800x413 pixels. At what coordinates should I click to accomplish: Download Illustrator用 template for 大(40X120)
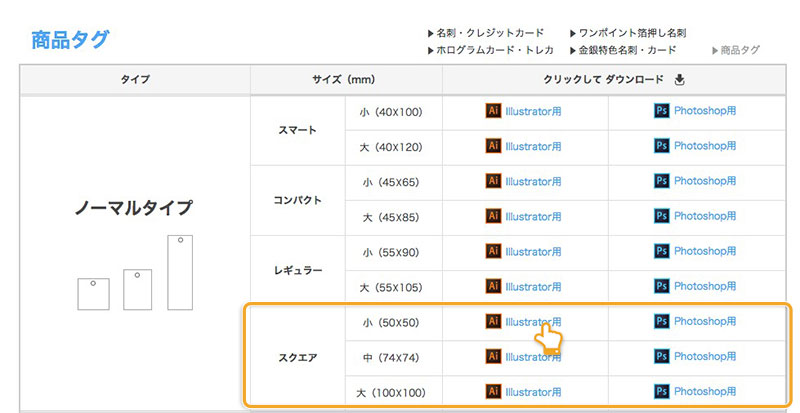click(x=533, y=147)
